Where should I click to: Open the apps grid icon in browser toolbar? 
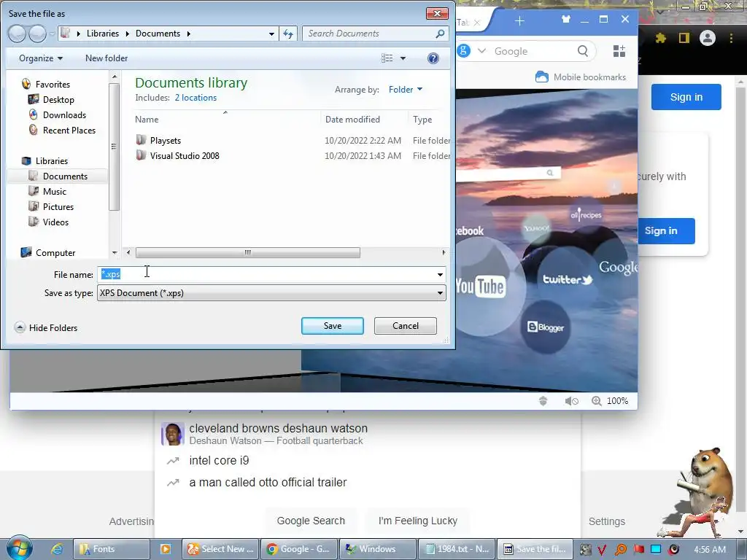click(619, 51)
